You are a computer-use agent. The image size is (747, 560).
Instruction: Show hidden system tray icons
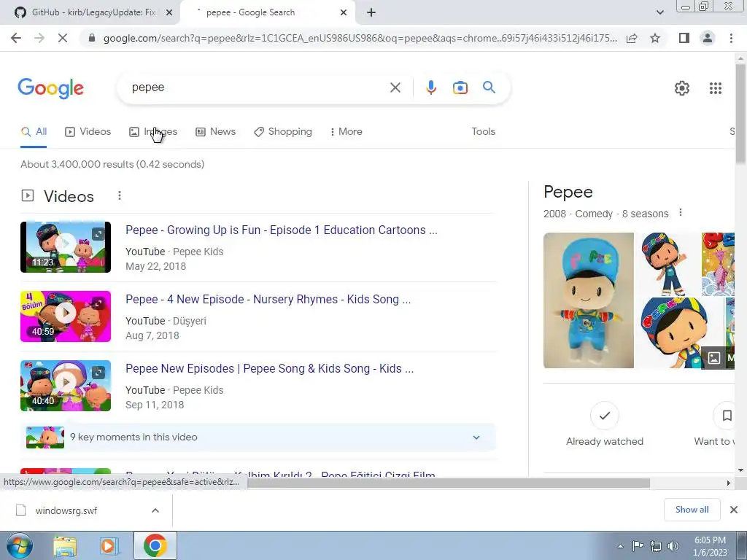pyautogui.click(x=620, y=546)
